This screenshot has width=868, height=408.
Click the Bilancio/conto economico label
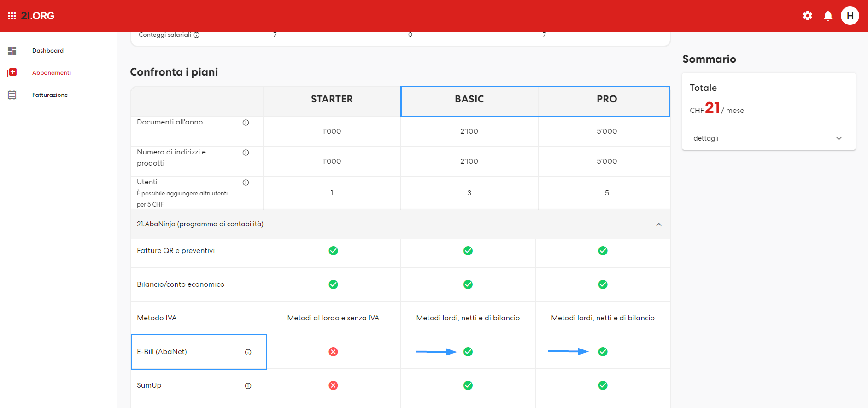click(181, 284)
